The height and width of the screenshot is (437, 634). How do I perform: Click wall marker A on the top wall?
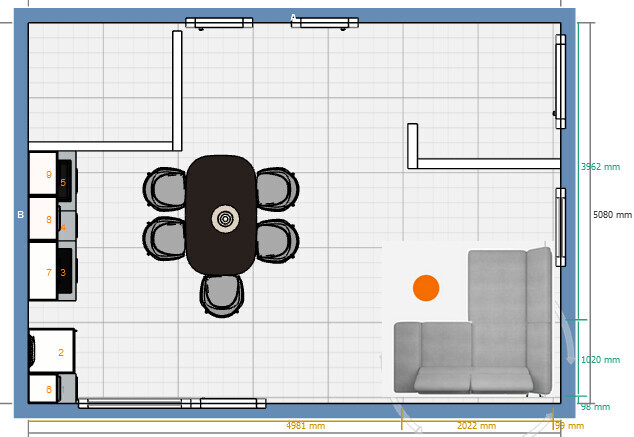[293, 17]
